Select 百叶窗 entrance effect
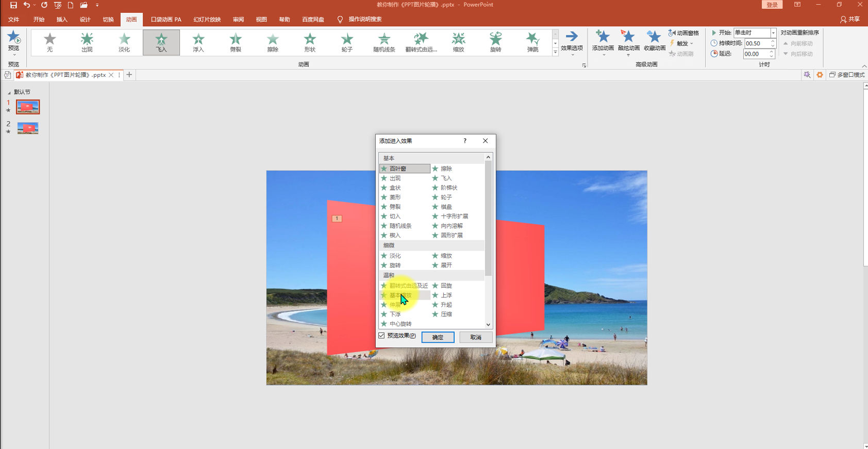The height and width of the screenshot is (449, 868). pos(405,169)
